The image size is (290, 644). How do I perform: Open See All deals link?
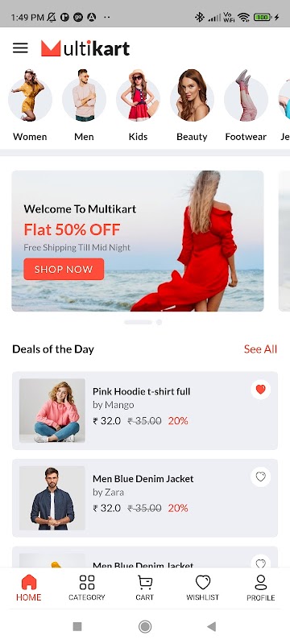pos(260,349)
